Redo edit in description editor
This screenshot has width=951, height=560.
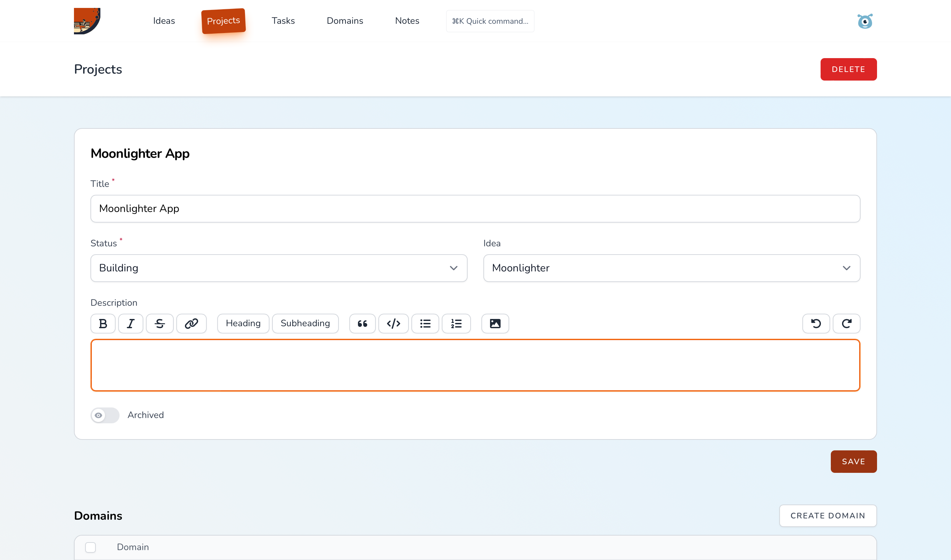(x=846, y=323)
